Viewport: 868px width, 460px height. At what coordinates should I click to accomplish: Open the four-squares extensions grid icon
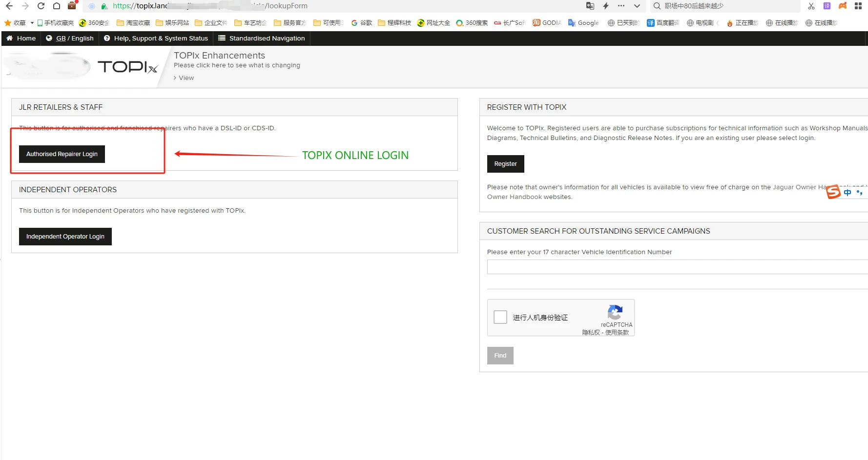pos(858,6)
